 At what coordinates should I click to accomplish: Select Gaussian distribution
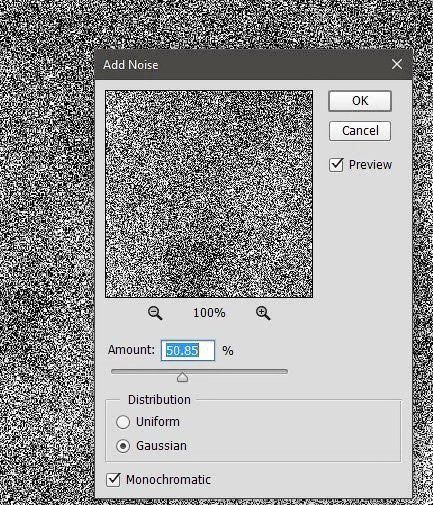(123, 446)
